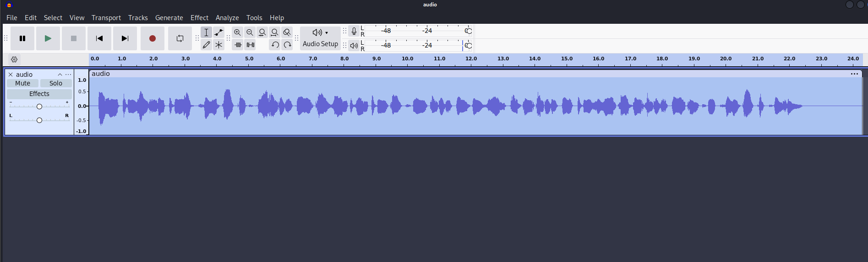
Task: Click the Fit Project to Width icon
Action: pyautogui.click(x=274, y=32)
